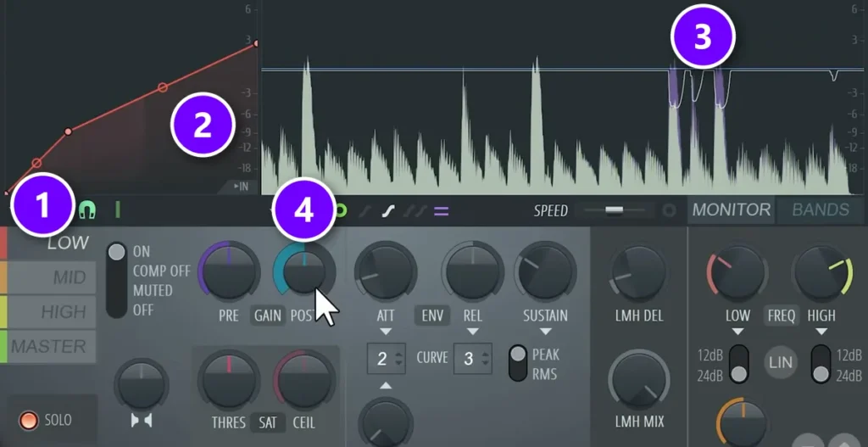Click the envelope point near -18 dB
The width and height of the screenshot is (868, 447).
(36, 163)
